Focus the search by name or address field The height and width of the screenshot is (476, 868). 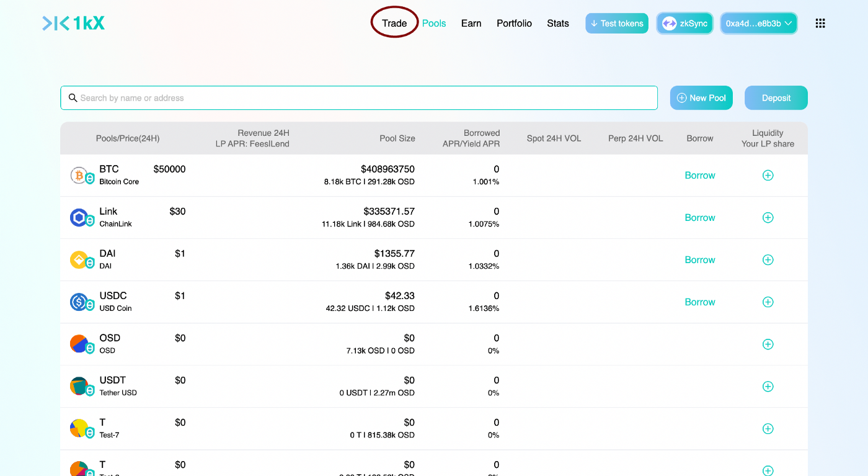coord(359,98)
